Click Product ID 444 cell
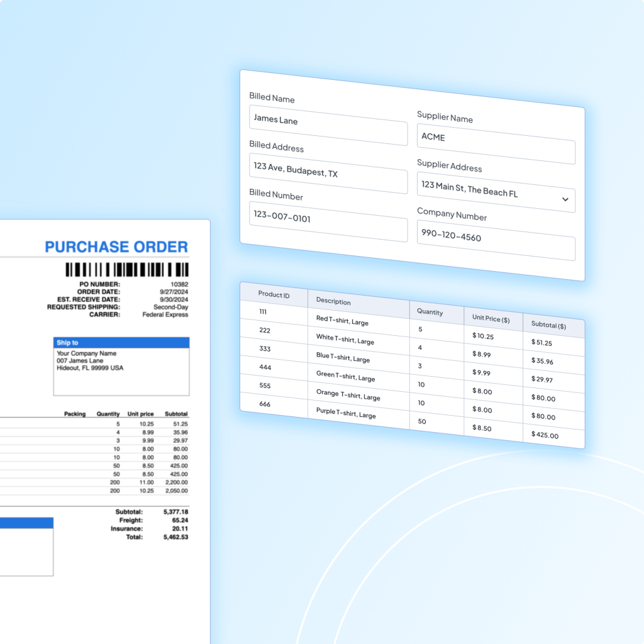 click(265, 367)
